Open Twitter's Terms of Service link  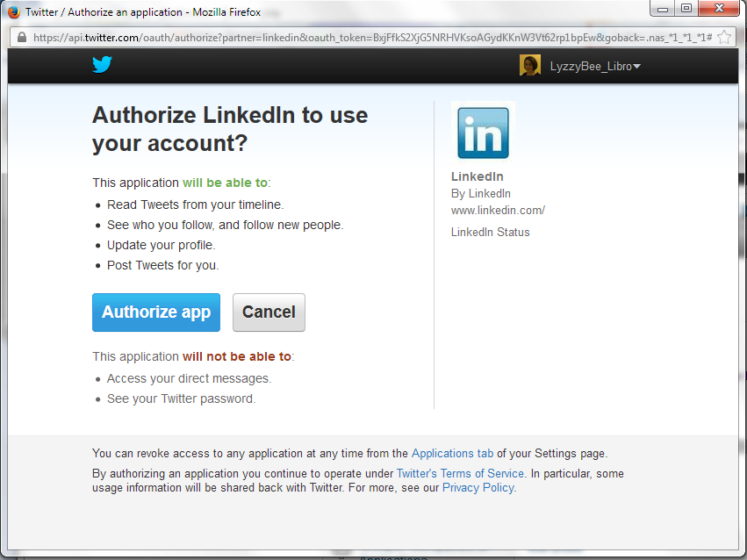(x=460, y=473)
